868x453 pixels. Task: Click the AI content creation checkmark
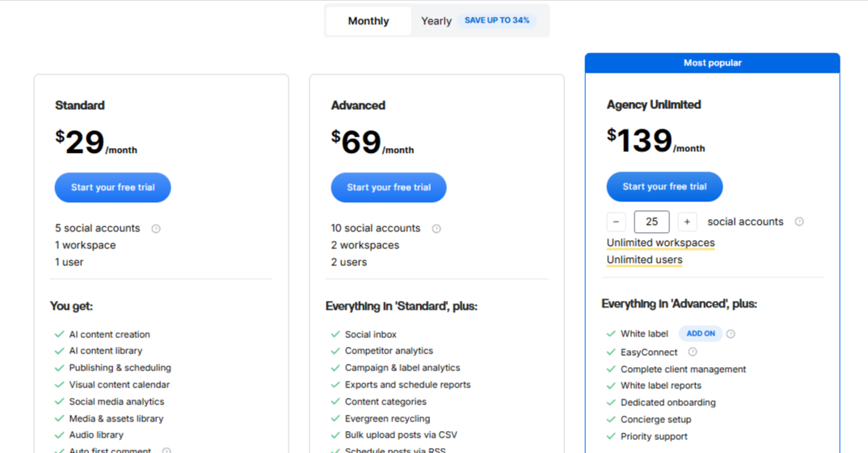point(59,334)
